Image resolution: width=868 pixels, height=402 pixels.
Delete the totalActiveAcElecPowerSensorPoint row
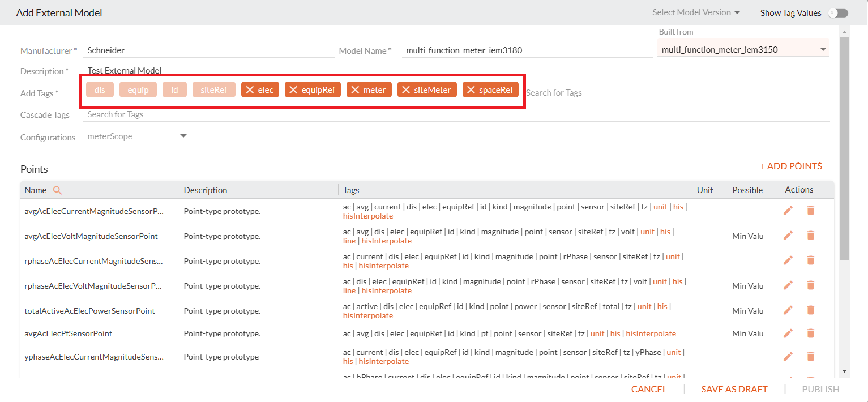pos(810,310)
